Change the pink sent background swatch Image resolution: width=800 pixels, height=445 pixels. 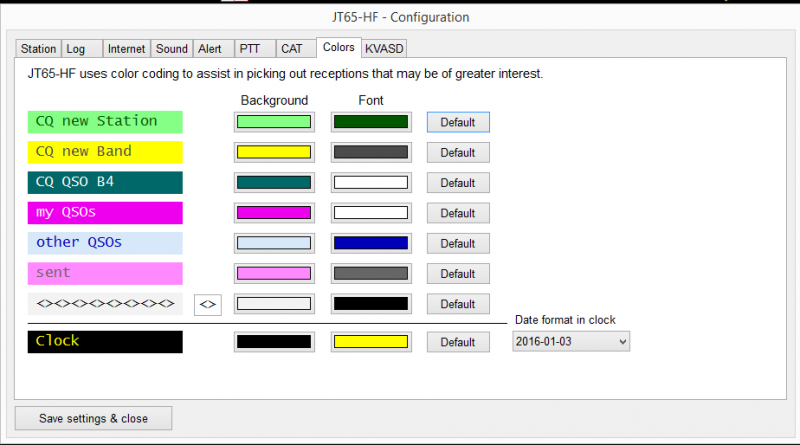[x=274, y=274]
